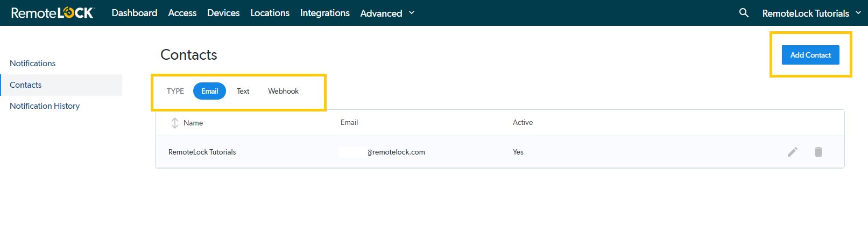Open the Access menu
The image size is (868, 231).
(x=182, y=13)
